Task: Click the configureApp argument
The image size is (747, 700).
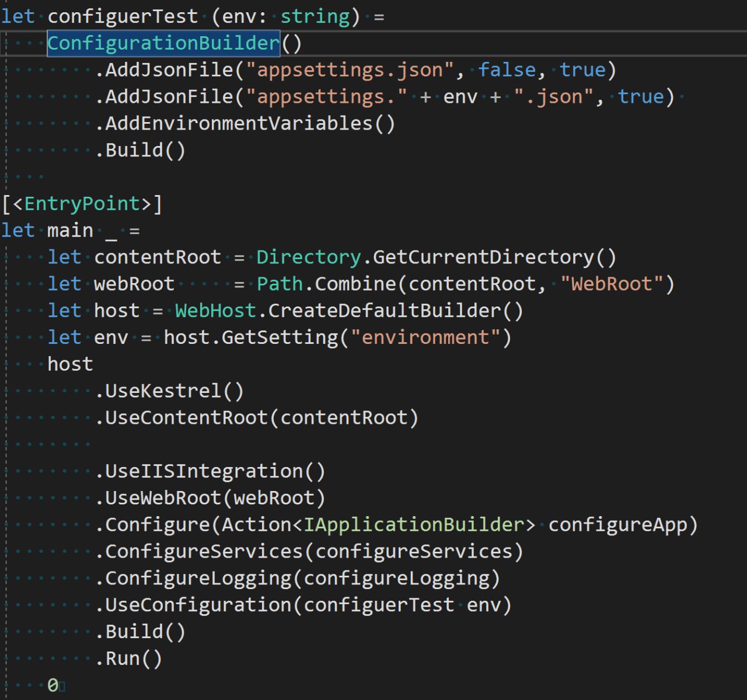Action: [618, 525]
